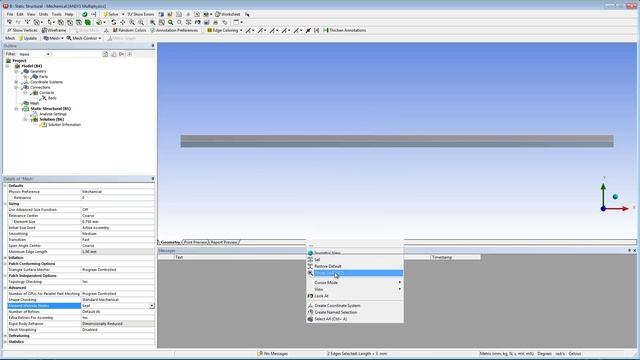Click the green magnifier toolbar icon
This screenshot has width=640, height=360.
(x=171, y=22)
